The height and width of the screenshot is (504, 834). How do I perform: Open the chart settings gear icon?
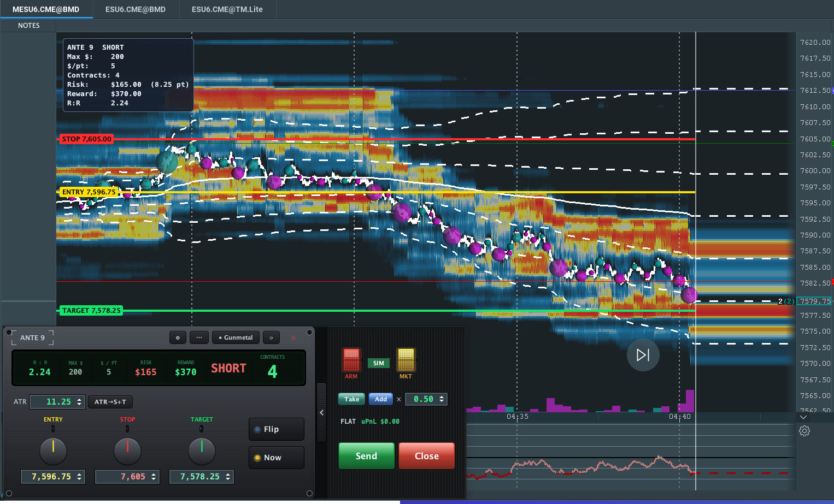[804, 431]
